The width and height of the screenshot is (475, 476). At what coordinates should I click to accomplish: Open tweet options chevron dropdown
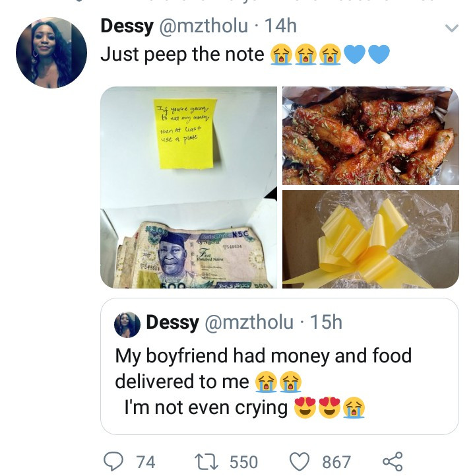451,28
